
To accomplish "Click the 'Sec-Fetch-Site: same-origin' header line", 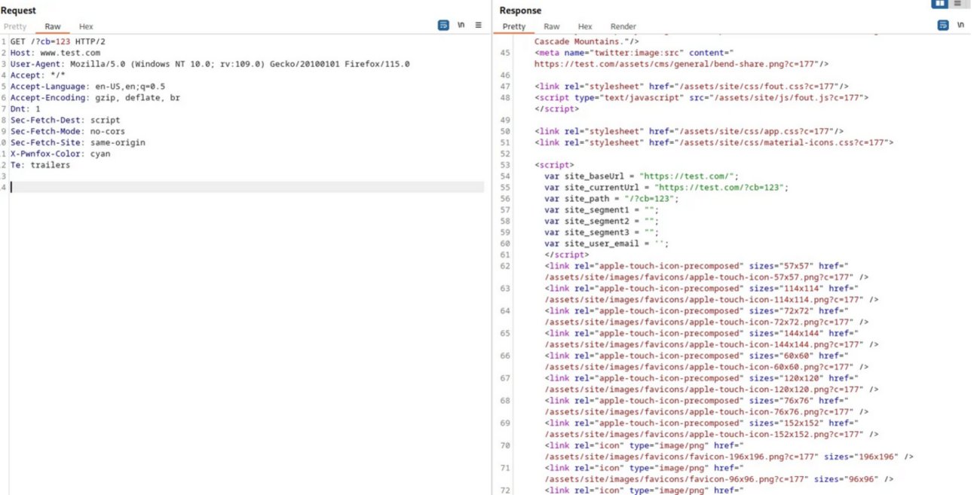I will click(x=78, y=142).
